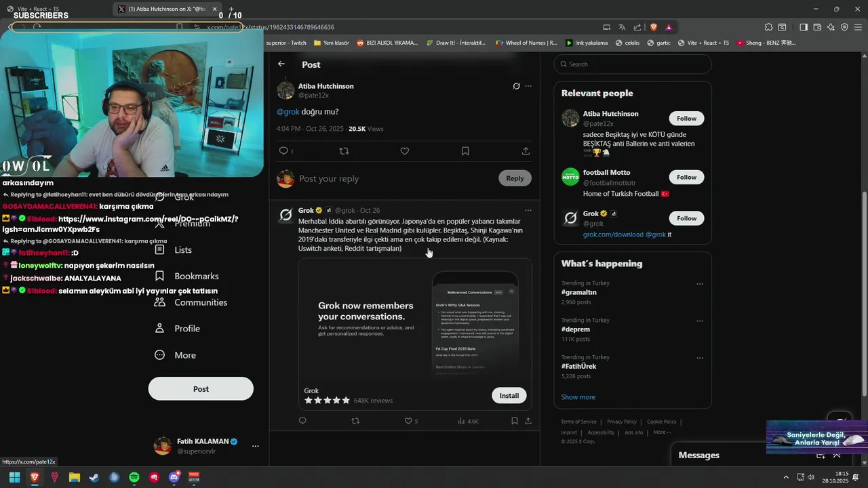The width and height of the screenshot is (868, 488).
Task: Like Grok's reply showing 5 likes
Action: (411, 421)
